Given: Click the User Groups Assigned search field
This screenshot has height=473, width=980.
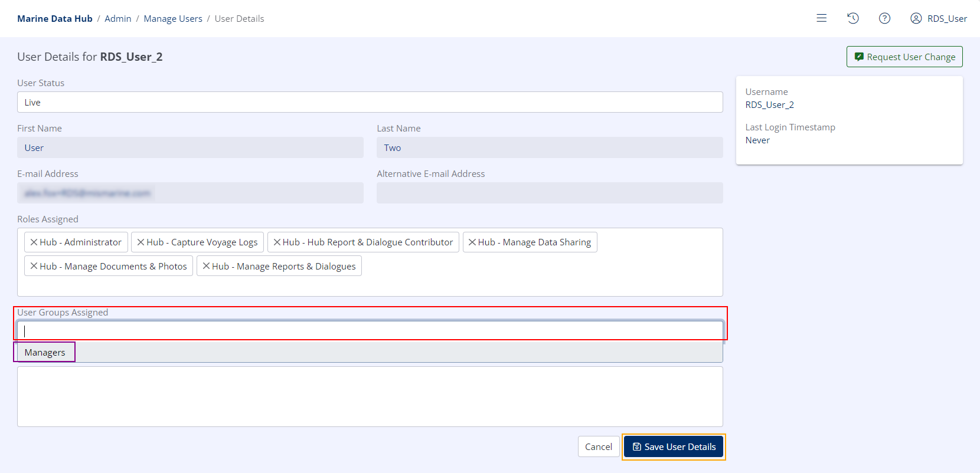Looking at the screenshot, I should [370, 331].
